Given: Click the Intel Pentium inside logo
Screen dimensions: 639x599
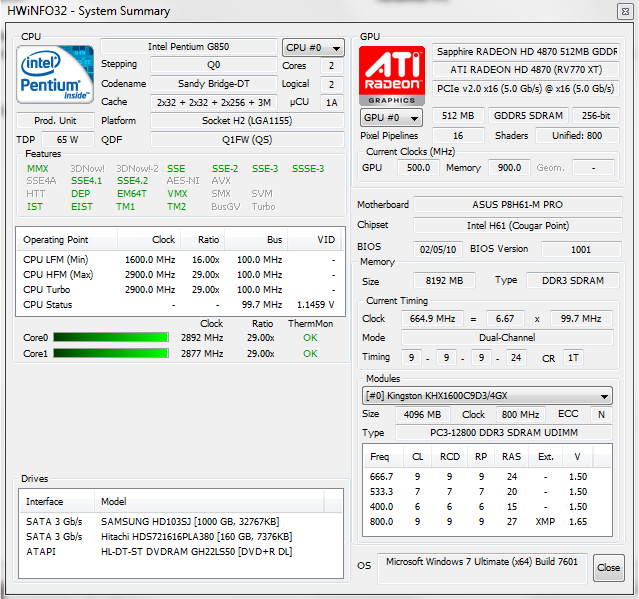Looking at the screenshot, I should click(55, 75).
